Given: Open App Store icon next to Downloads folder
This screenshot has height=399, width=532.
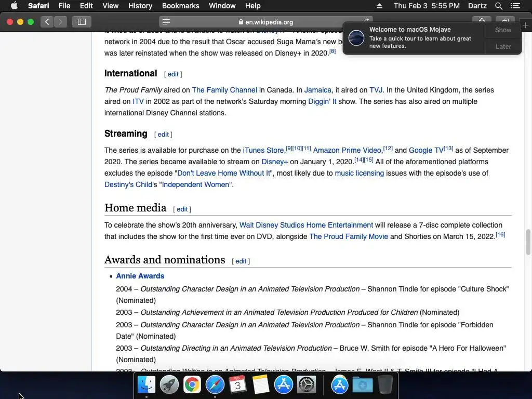Looking at the screenshot, I should point(339,385).
